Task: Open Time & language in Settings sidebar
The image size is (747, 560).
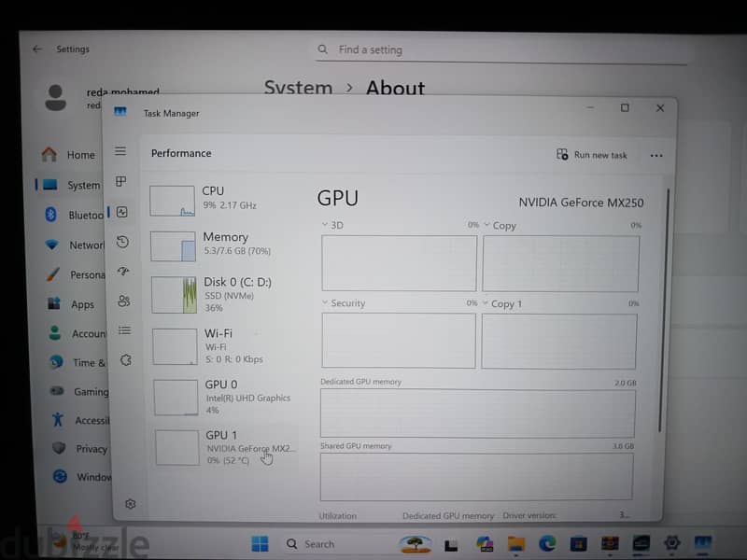Action: [x=78, y=363]
